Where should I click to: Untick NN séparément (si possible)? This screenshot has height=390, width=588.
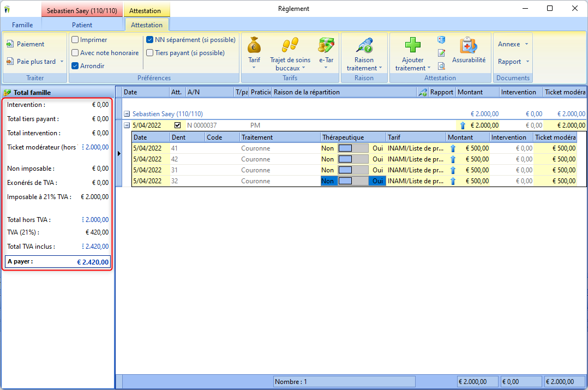click(x=149, y=40)
